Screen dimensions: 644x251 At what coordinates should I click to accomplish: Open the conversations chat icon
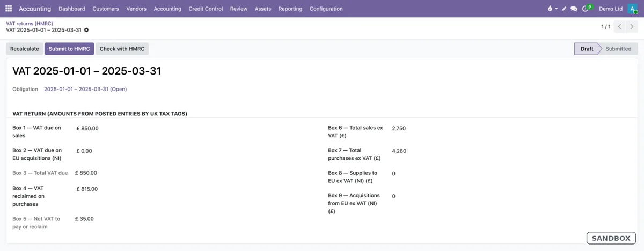coord(574,9)
